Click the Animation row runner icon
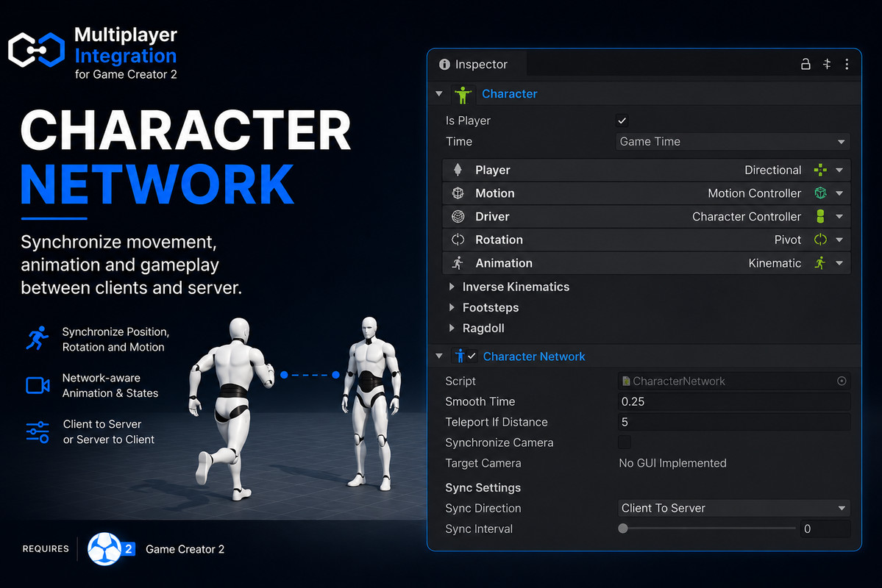This screenshot has width=882, height=588. point(458,263)
